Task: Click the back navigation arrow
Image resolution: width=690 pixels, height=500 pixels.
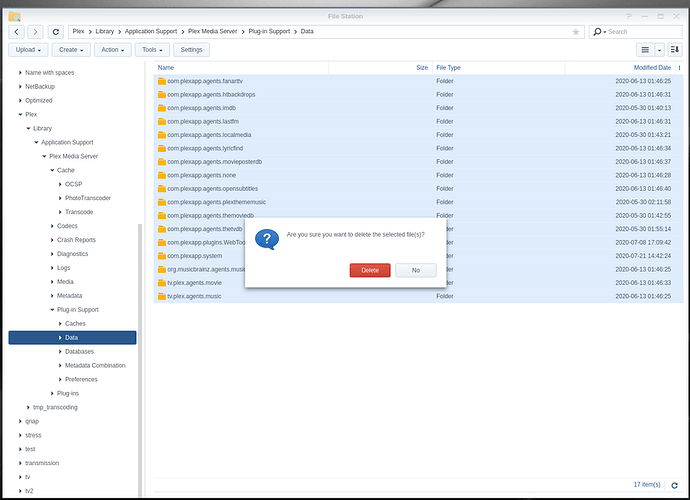Action: click(16, 32)
